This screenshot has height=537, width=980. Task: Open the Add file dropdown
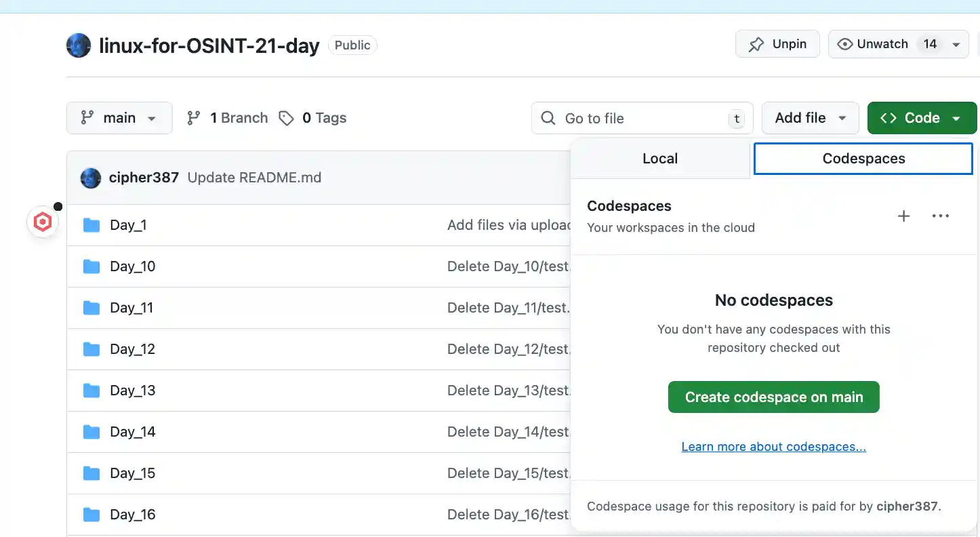[x=811, y=118]
